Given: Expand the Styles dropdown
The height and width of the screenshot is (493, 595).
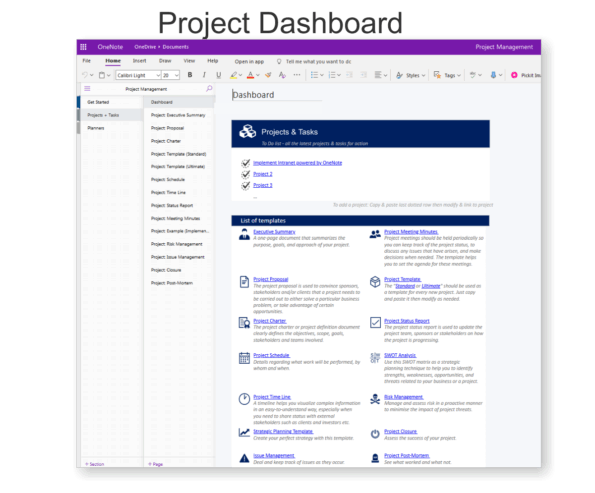Looking at the screenshot, I should (x=411, y=75).
